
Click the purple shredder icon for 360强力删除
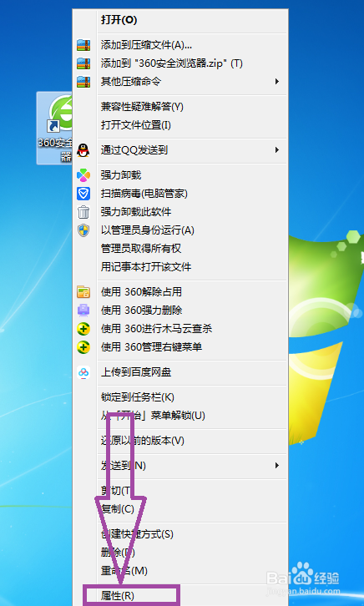point(83,310)
